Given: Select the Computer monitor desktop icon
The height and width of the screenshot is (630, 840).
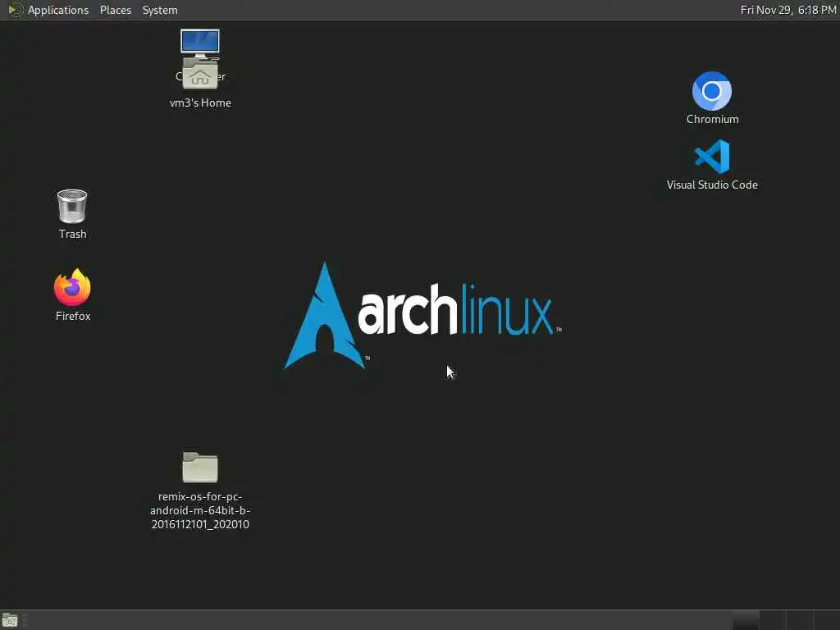Looking at the screenshot, I should coord(200,42).
